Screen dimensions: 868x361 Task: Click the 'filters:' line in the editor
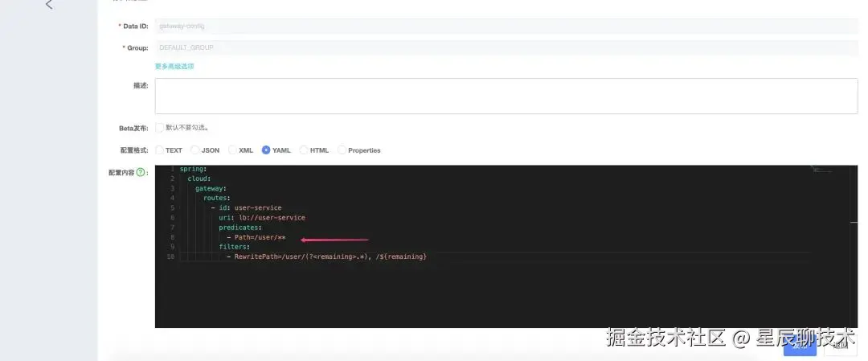click(x=235, y=247)
